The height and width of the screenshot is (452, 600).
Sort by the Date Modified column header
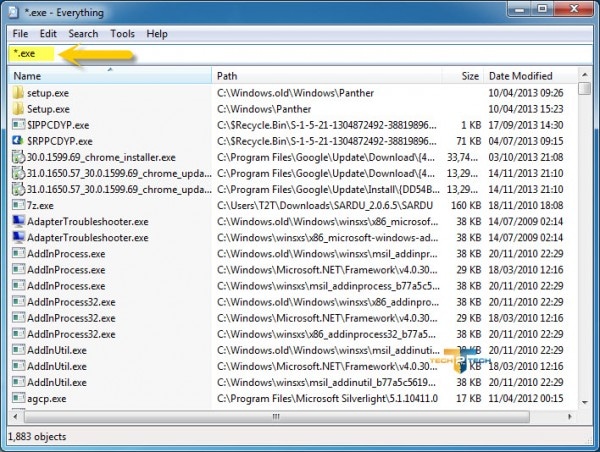[x=531, y=76]
